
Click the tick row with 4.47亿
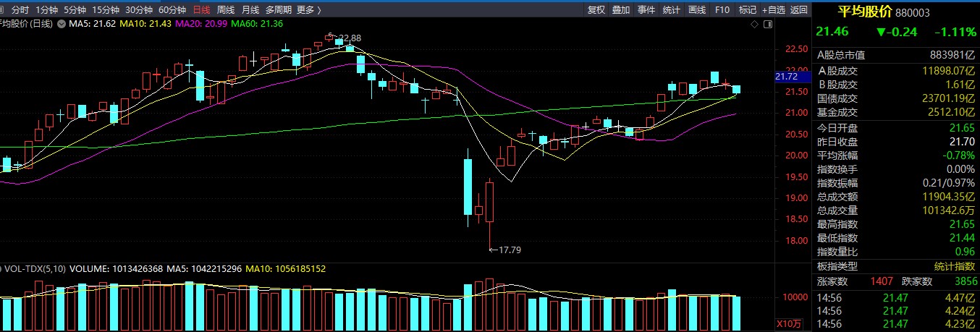tap(896, 297)
